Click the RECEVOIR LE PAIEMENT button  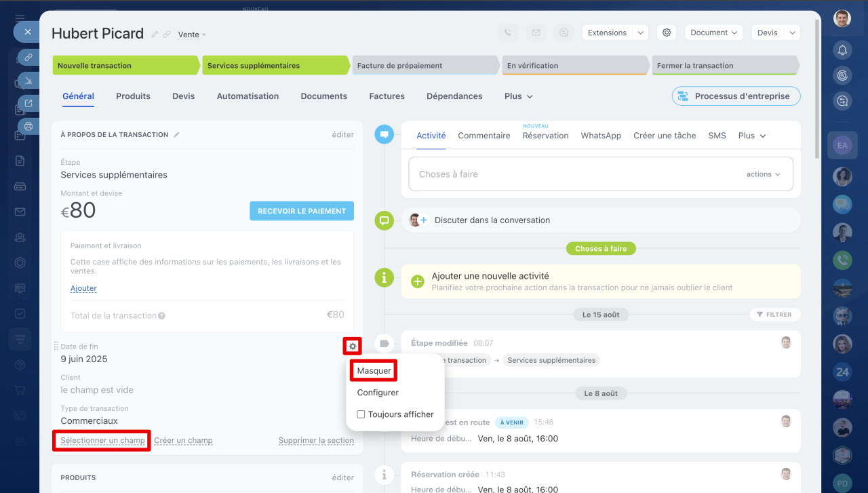(x=302, y=211)
